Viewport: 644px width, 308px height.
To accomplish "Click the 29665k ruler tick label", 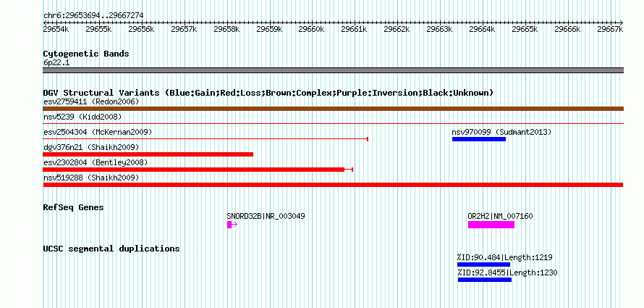I will click(525, 29).
